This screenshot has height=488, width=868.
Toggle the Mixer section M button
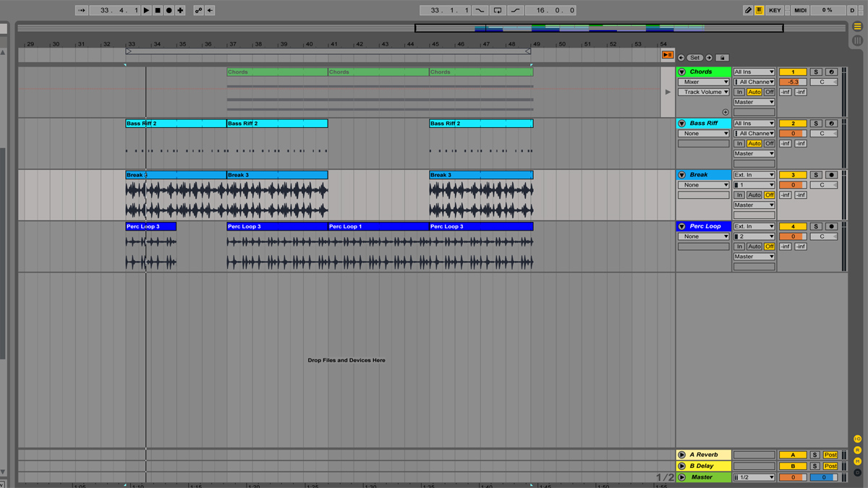coord(858,461)
